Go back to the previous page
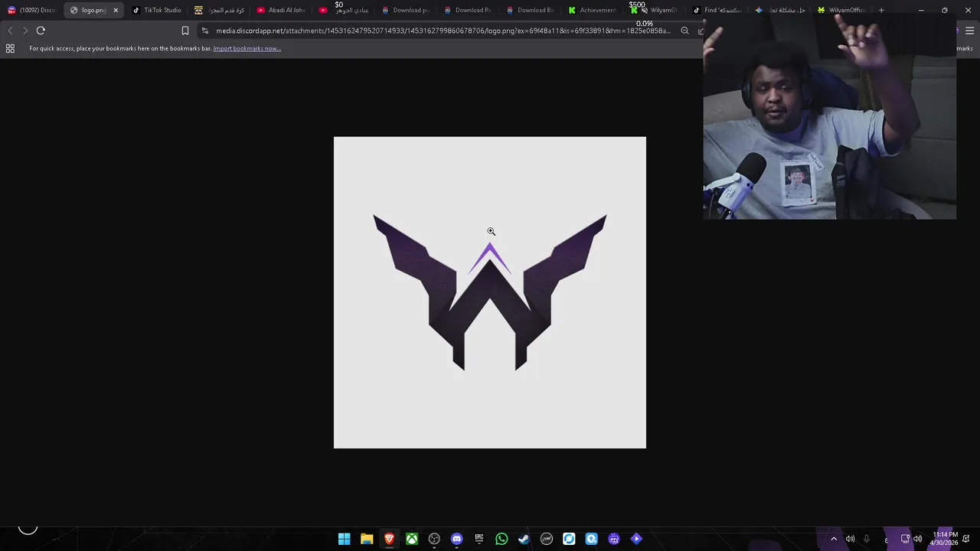This screenshot has height=551, width=980. point(10,31)
